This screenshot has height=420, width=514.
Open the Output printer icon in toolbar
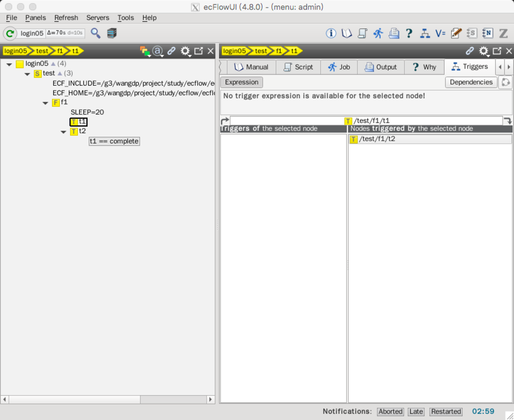(394, 33)
